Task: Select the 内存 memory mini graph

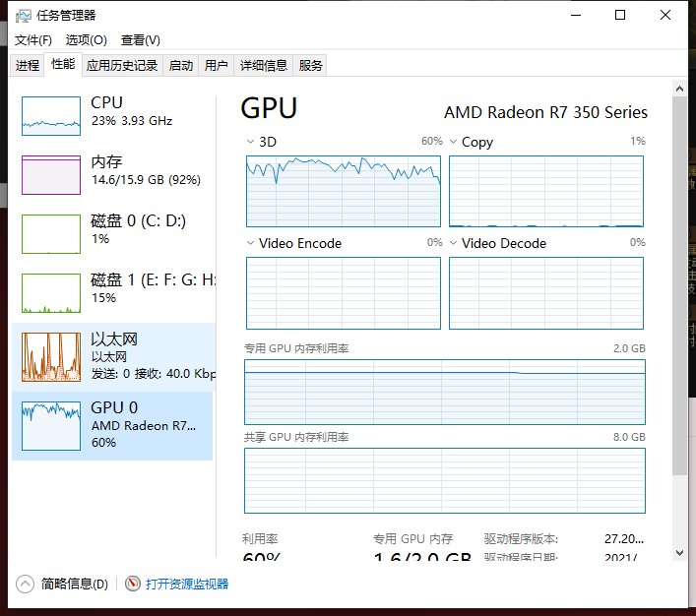Action: point(51,175)
